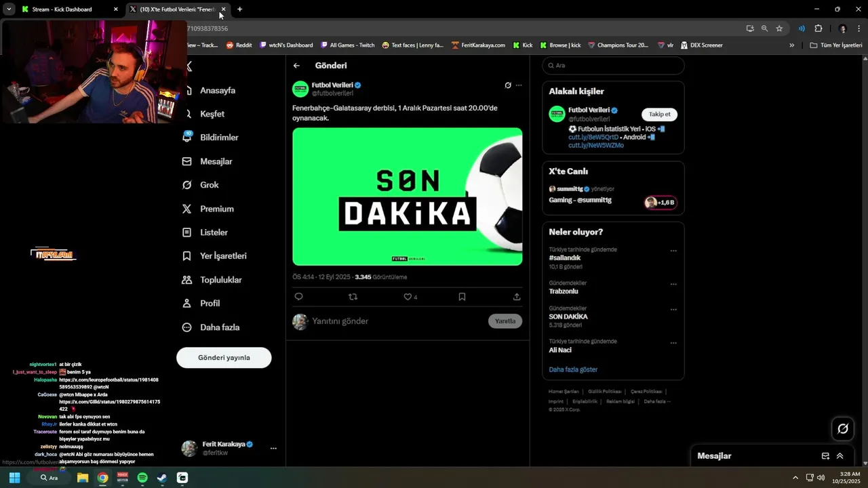Open Keşfet in the X sidebar
Viewport: 868px width, 488px height.
point(212,114)
